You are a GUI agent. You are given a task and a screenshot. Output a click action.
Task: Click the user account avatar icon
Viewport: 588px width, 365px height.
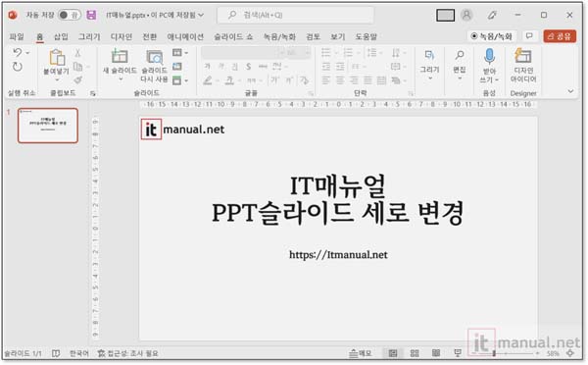point(466,15)
